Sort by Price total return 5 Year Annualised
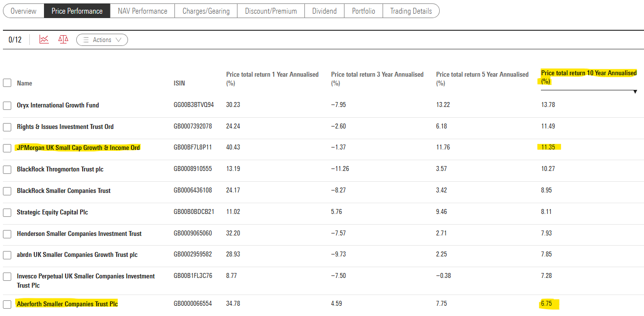644x316 pixels. [482, 79]
